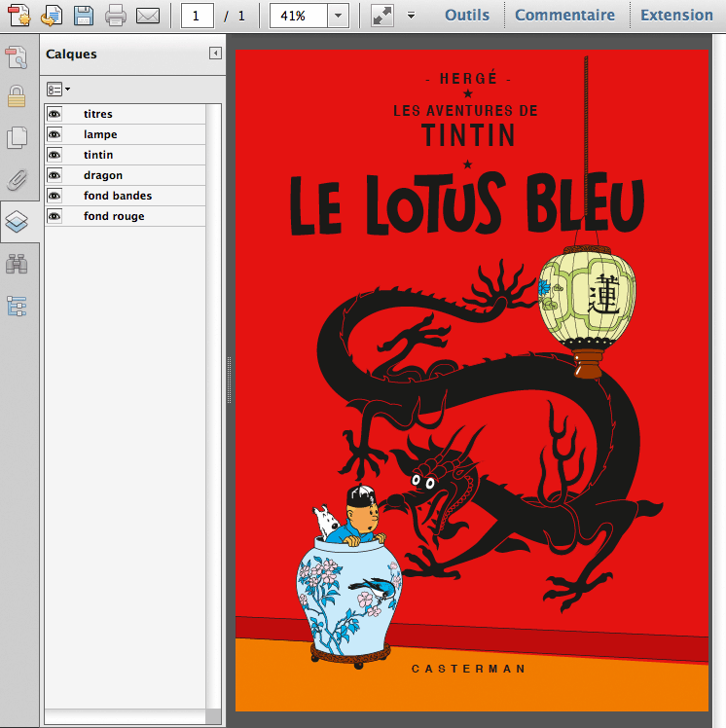
Task: Print the document with the printer icon
Action: pyautogui.click(x=116, y=16)
